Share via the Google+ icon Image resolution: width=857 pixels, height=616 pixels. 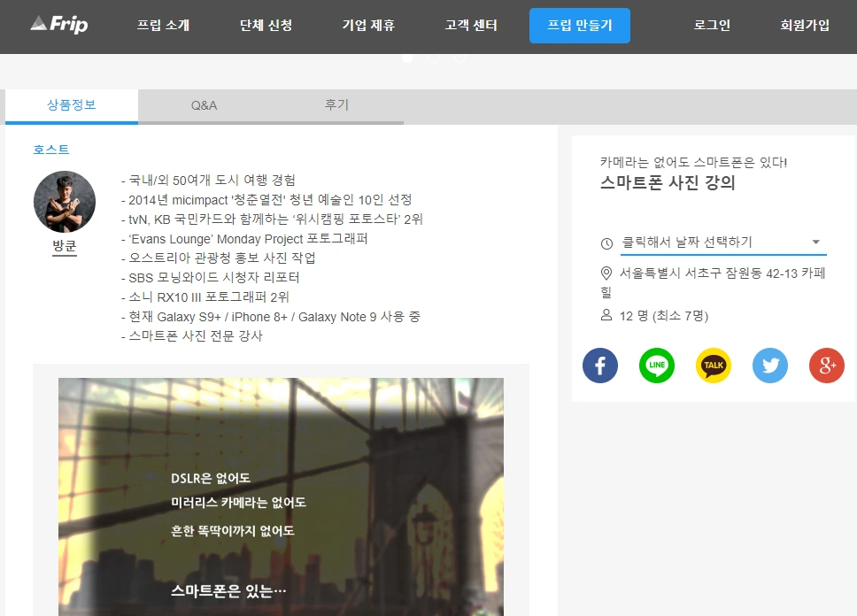pyautogui.click(x=826, y=366)
